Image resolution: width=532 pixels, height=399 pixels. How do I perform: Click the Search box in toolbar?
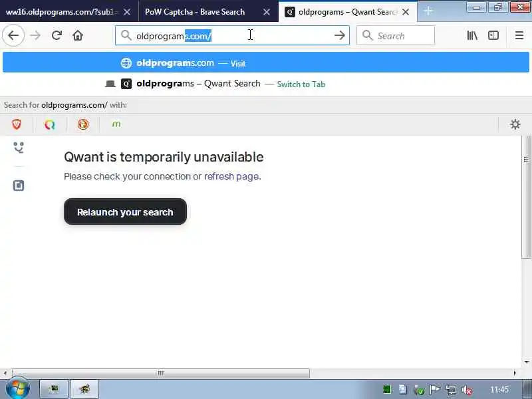tap(395, 35)
